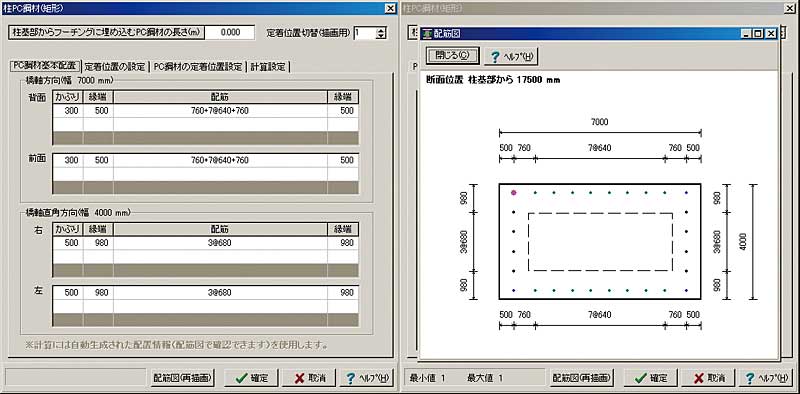Cancel with 取消 button in right dialog
The image size is (800, 394).
709,378
